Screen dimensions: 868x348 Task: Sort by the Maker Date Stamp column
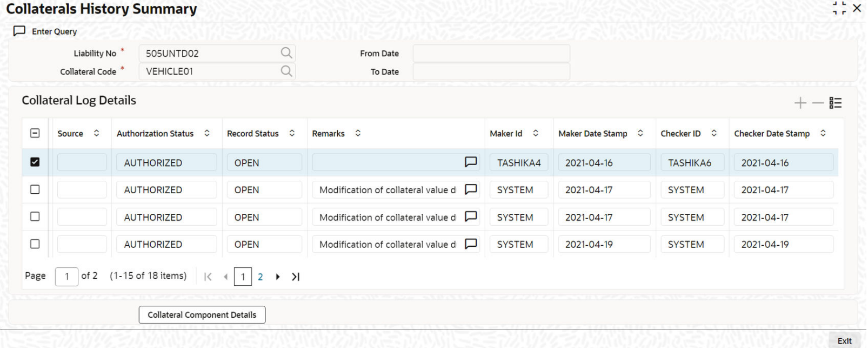point(640,133)
